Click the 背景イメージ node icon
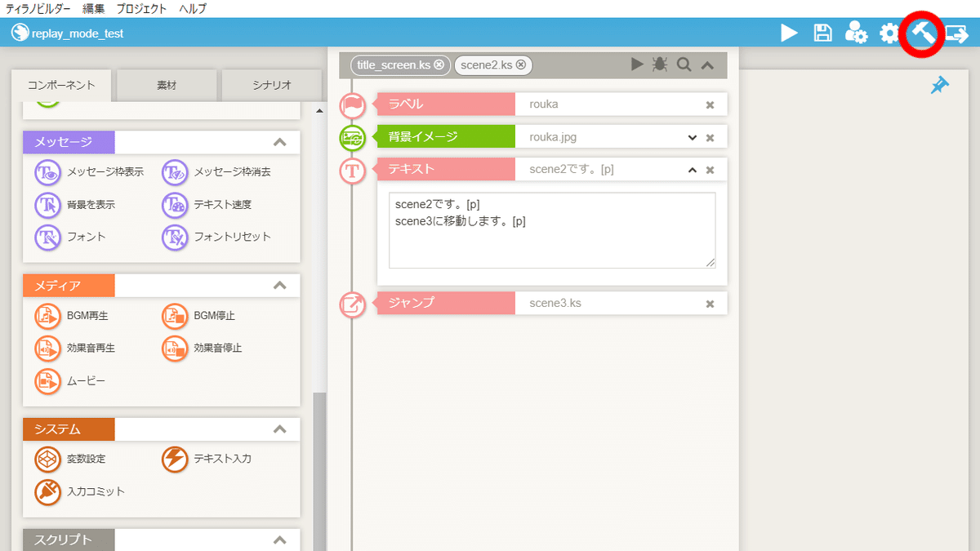The image size is (980, 551). (352, 137)
